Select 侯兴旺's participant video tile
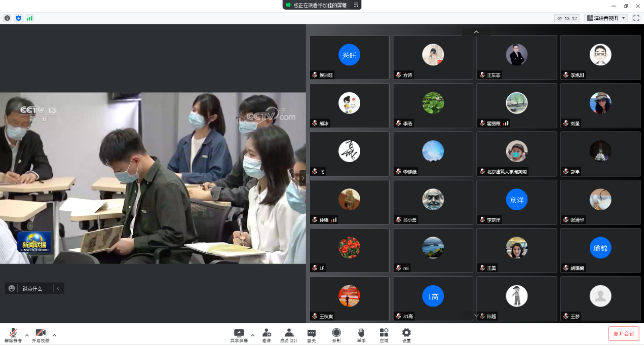The height and width of the screenshot is (345, 644). click(349, 57)
